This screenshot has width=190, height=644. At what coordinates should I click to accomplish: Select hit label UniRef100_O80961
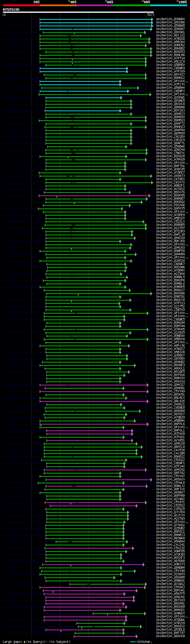pyautogui.click(x=170, y=32)
